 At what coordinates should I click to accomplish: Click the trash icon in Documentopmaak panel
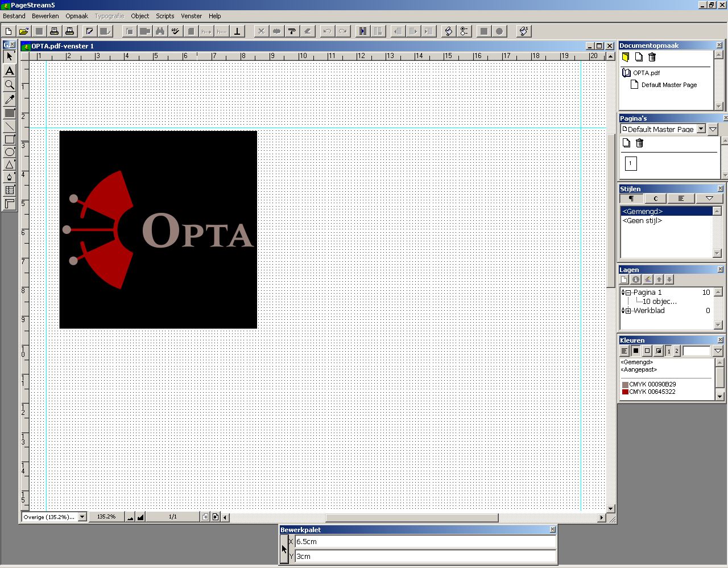click(652, 57)
